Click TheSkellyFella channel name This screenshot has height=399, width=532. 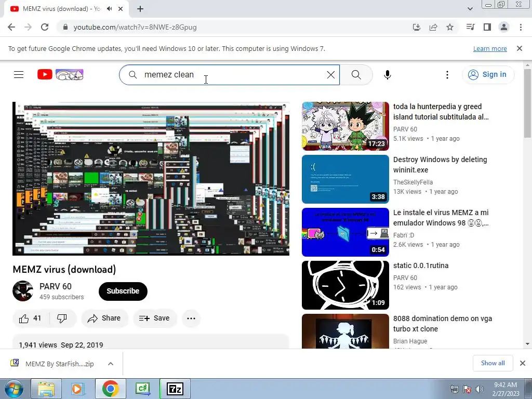click(413, 182)
